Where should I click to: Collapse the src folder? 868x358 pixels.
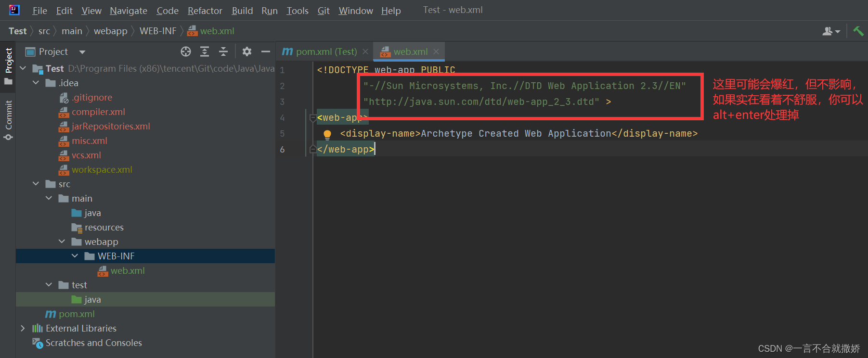[36, 184]
